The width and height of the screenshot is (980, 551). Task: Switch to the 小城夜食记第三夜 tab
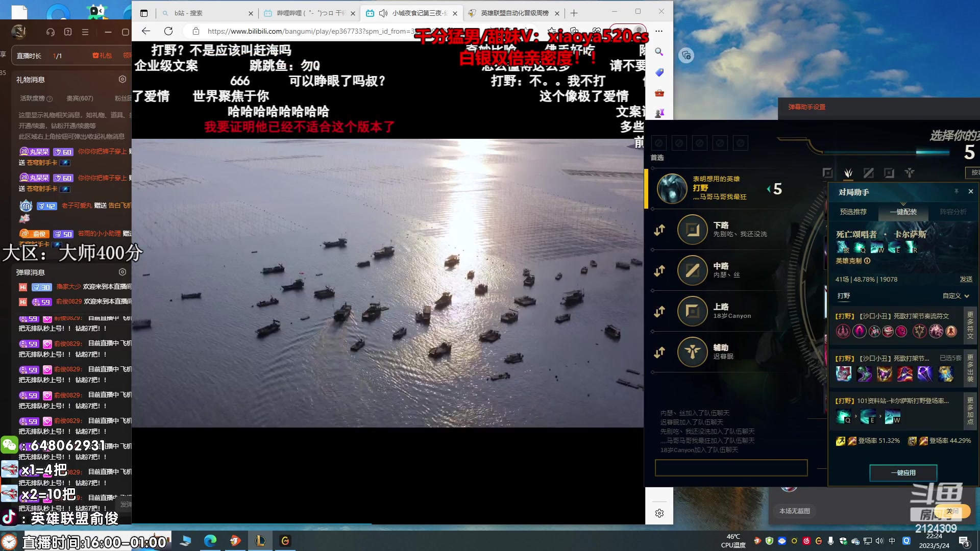[411, 13]
